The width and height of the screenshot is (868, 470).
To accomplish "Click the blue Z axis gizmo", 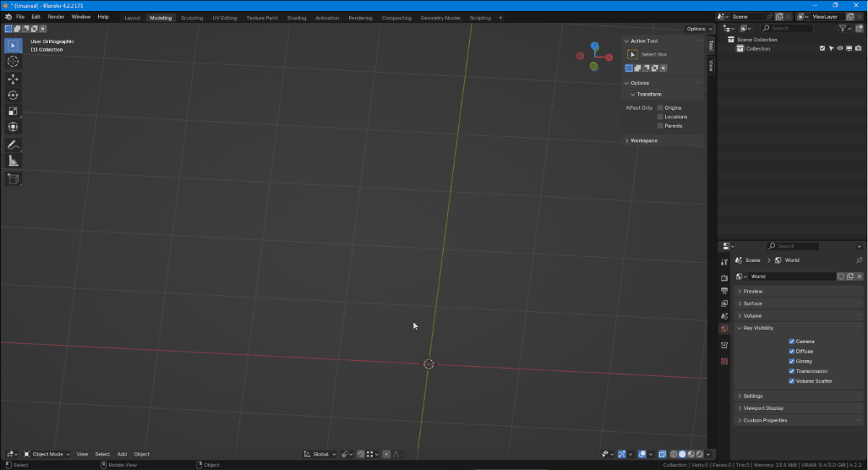I will [595, 45].
